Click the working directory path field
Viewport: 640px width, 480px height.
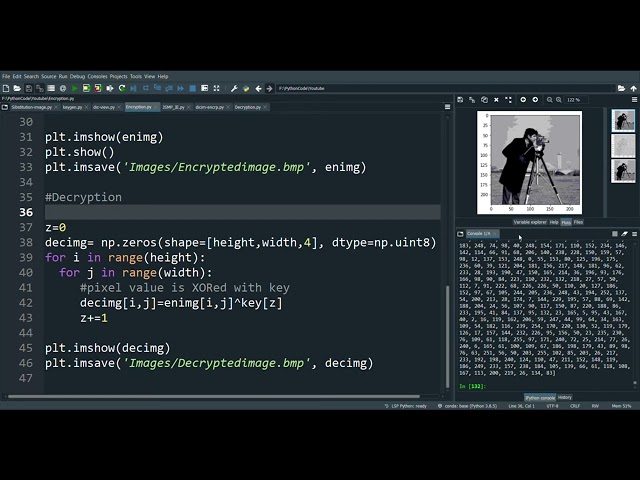coord(445,88)
